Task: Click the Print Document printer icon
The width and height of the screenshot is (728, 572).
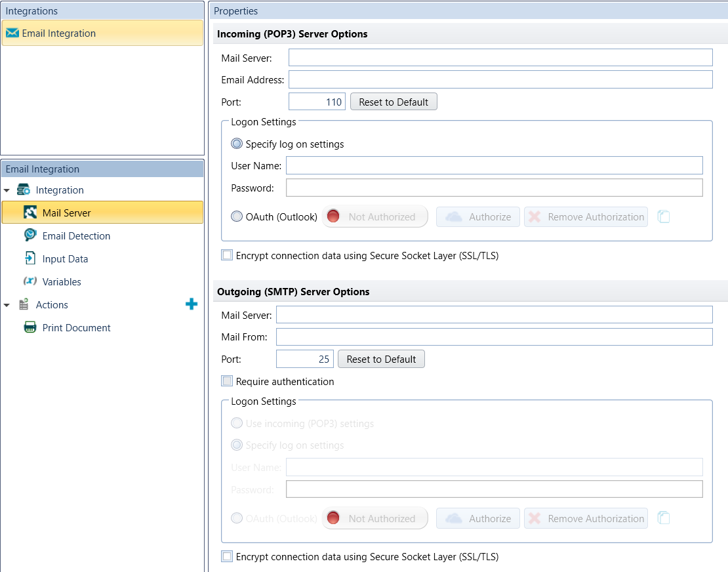Action: click(x=30, y=327)
